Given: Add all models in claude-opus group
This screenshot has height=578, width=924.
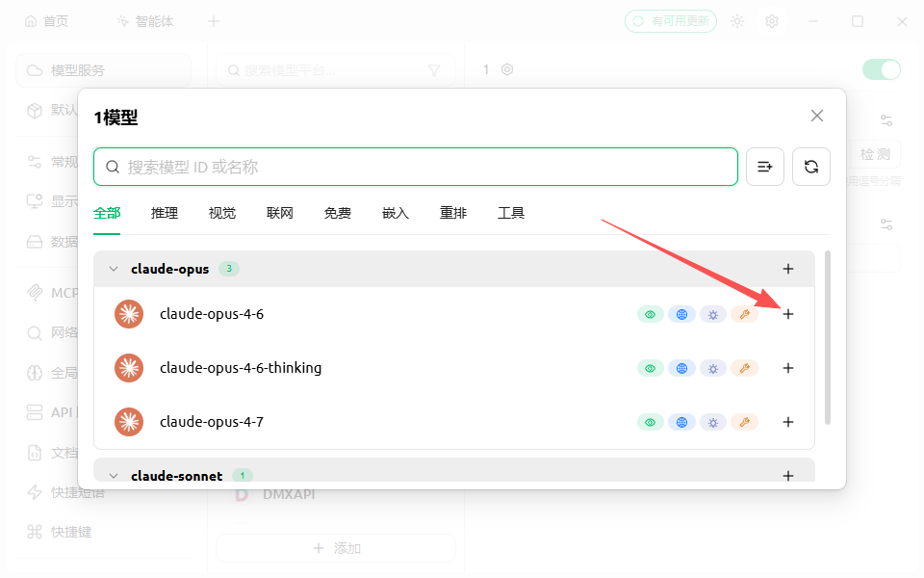Looking at the screenshot, I should (788, 269).
